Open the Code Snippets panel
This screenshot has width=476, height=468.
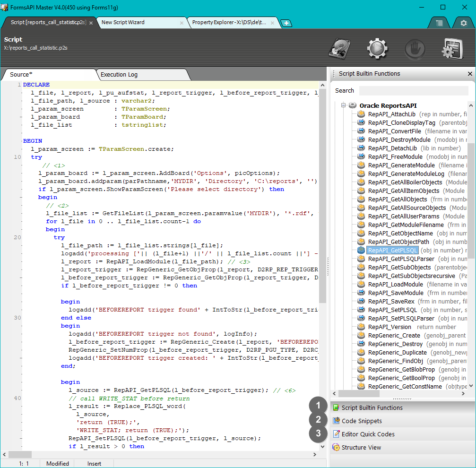point(403,421)
